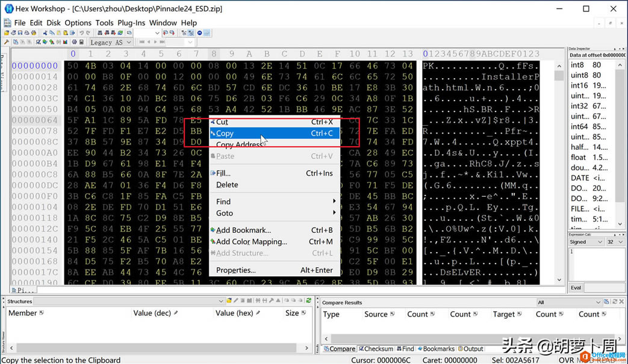Open the Tools menu

tap(104, 23)
